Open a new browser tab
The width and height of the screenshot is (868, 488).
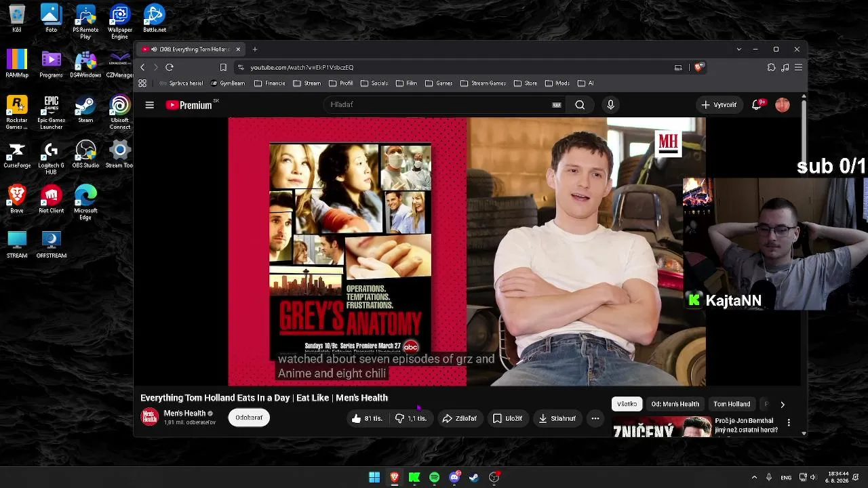click(255, 49)
